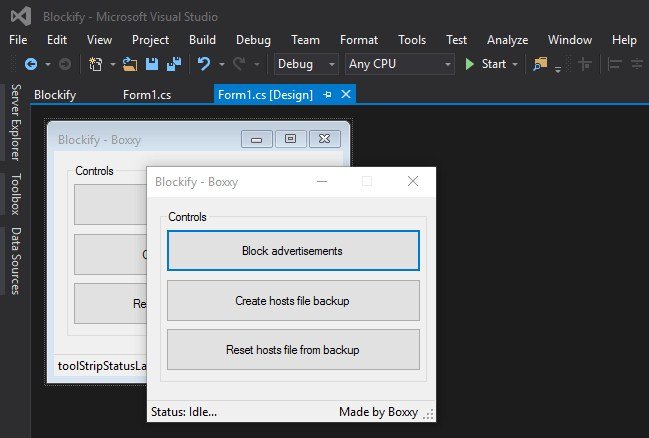Open the Undo history dropdown arrow
Viewport: 649px width, 438px height.
point(222,64)
